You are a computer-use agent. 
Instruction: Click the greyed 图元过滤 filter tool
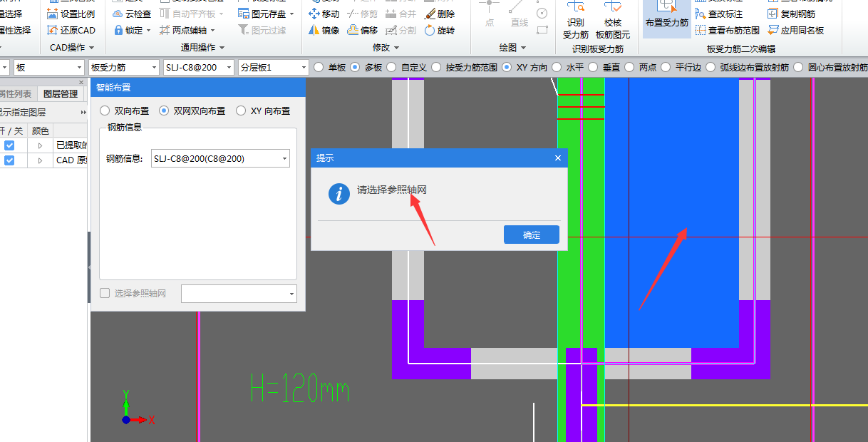tap(262, 30)
